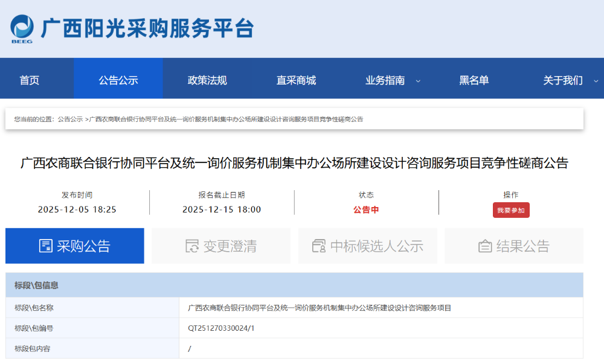The width and height of the screenshot is (604, 364).
Task: Click the 变更澄清 refresh icon
Action: point(192,246)
